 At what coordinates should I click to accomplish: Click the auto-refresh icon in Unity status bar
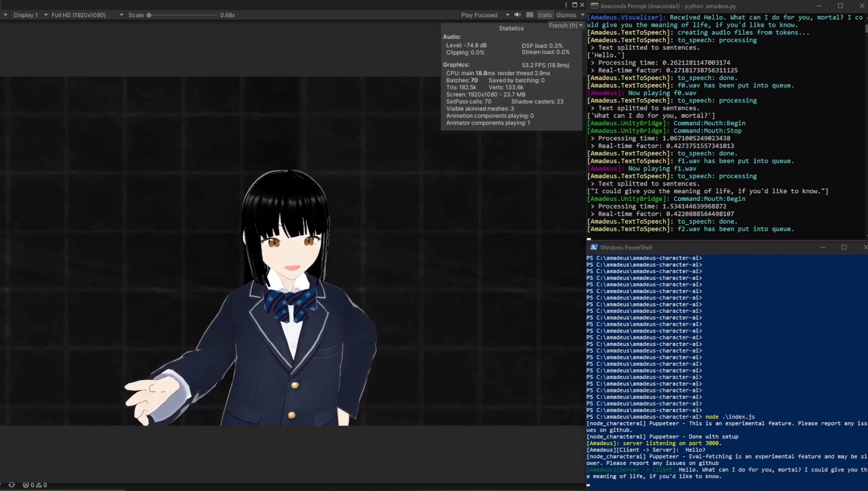click(x=12, y=485)
